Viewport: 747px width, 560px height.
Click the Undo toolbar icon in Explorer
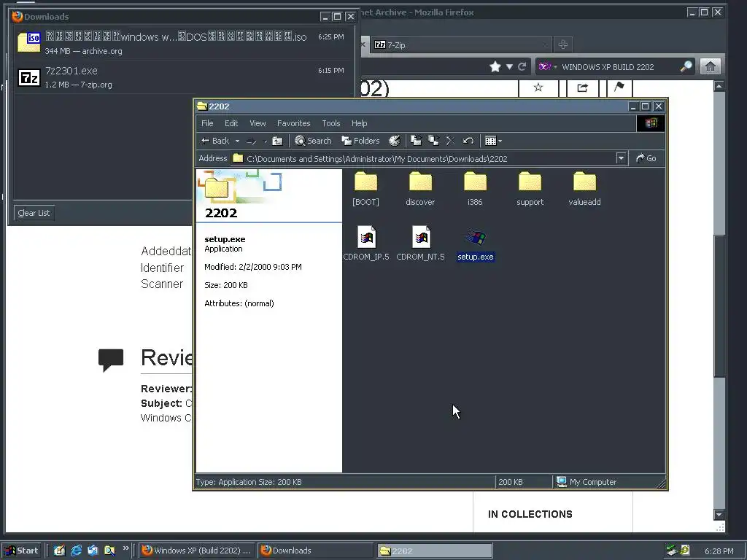[x=468, y=141]
